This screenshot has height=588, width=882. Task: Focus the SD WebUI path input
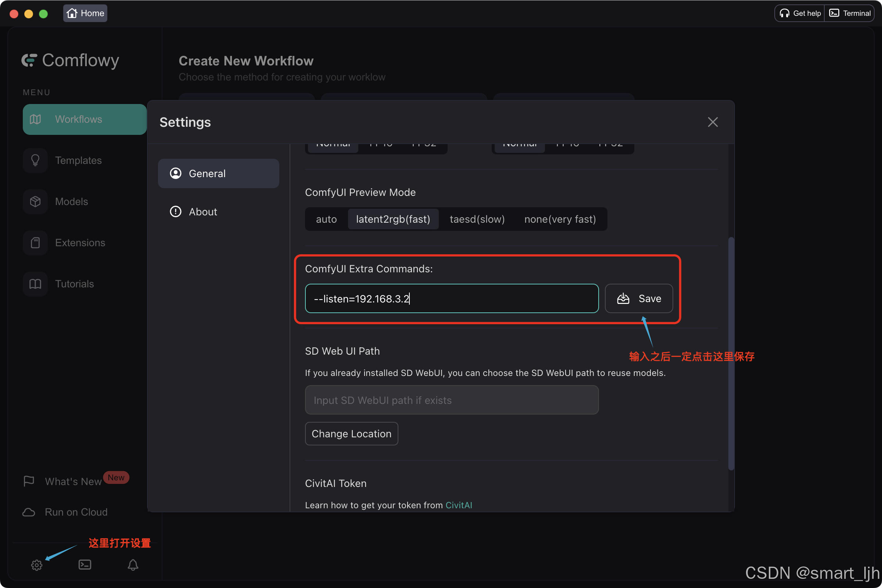452,400
